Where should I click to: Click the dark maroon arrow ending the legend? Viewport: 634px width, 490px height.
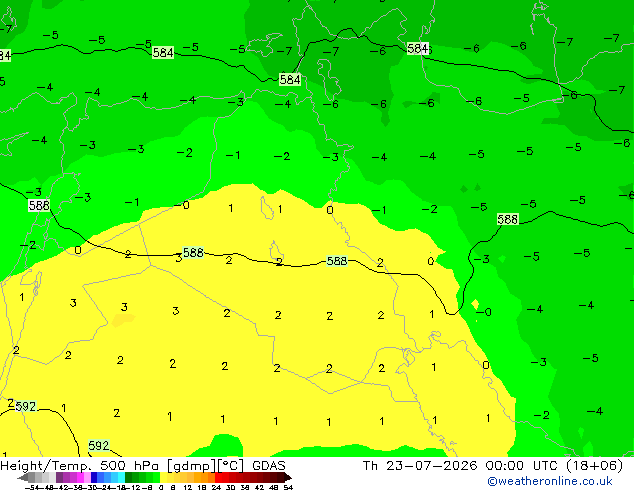point(288,478)
